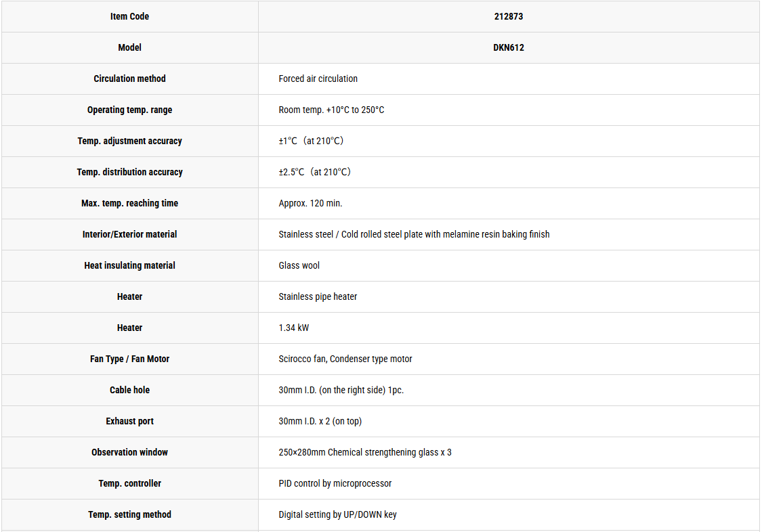Click PID control by microprocessor text

[335, 483]
